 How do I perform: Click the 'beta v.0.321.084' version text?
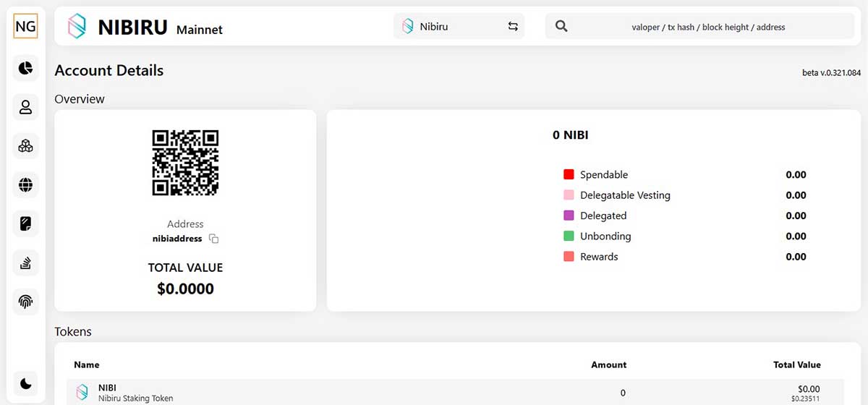pos(831,73)
